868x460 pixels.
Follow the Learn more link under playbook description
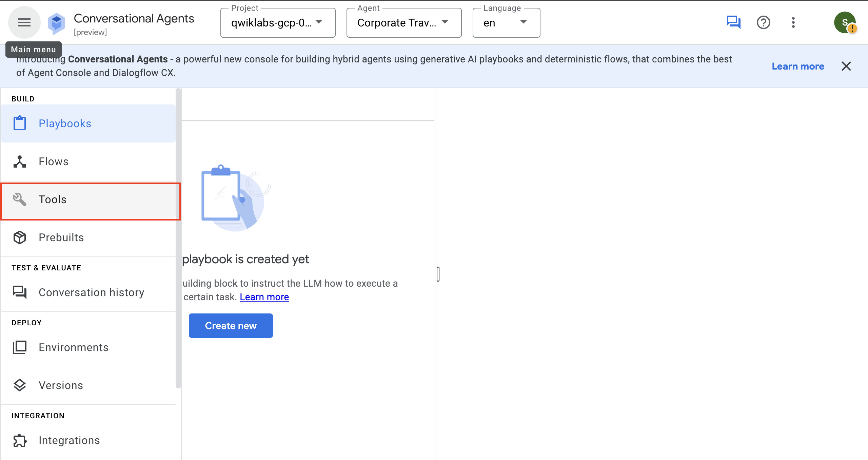[264, 297]
